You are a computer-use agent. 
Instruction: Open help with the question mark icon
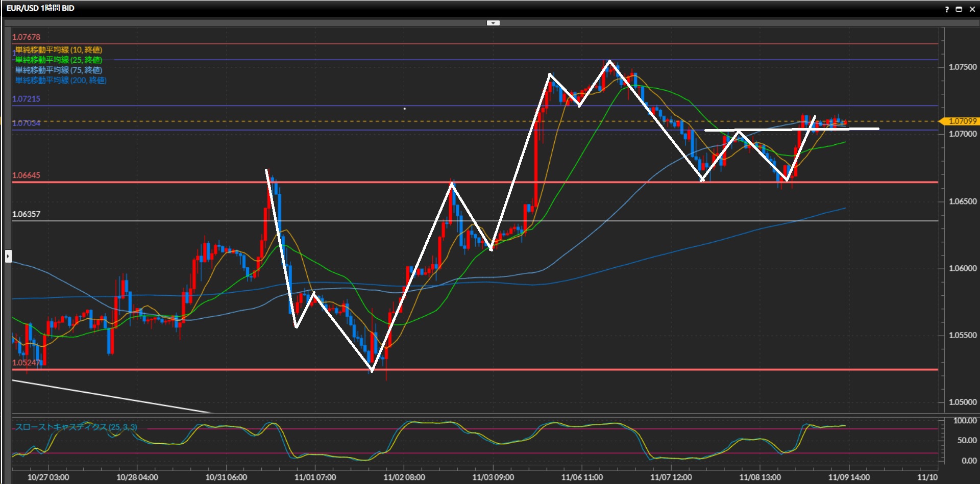[947, 9]
